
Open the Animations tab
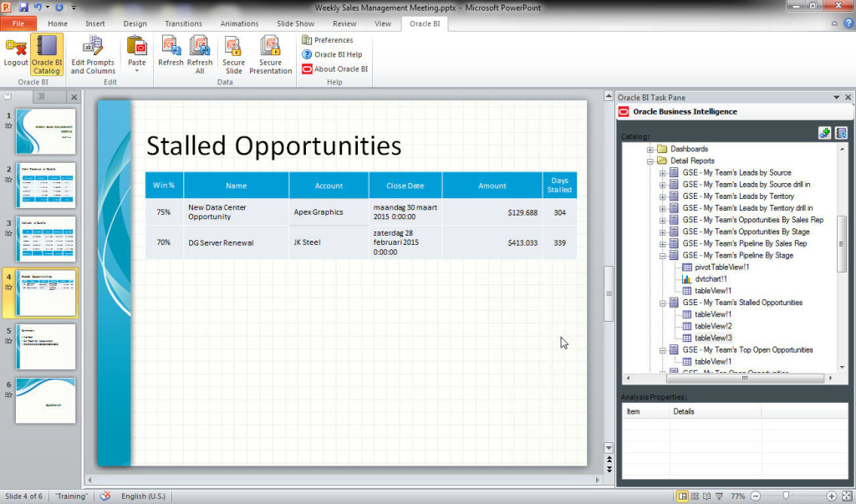239,23
